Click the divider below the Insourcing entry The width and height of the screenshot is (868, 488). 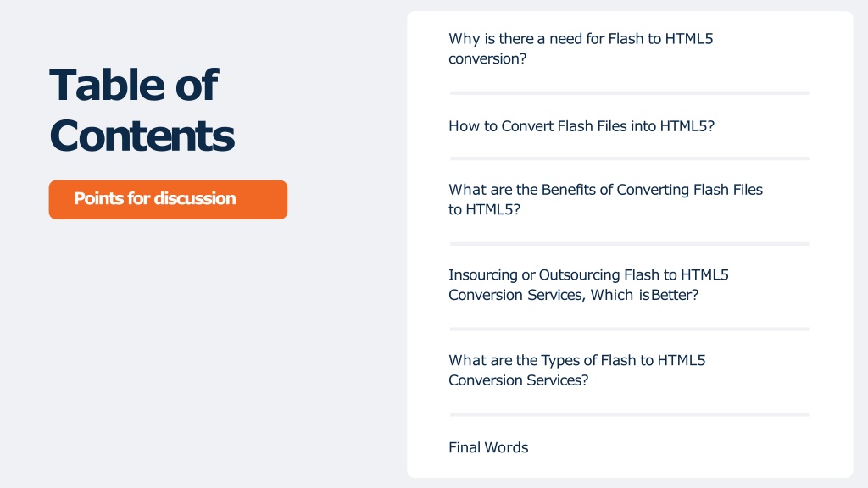pos(630,330)
